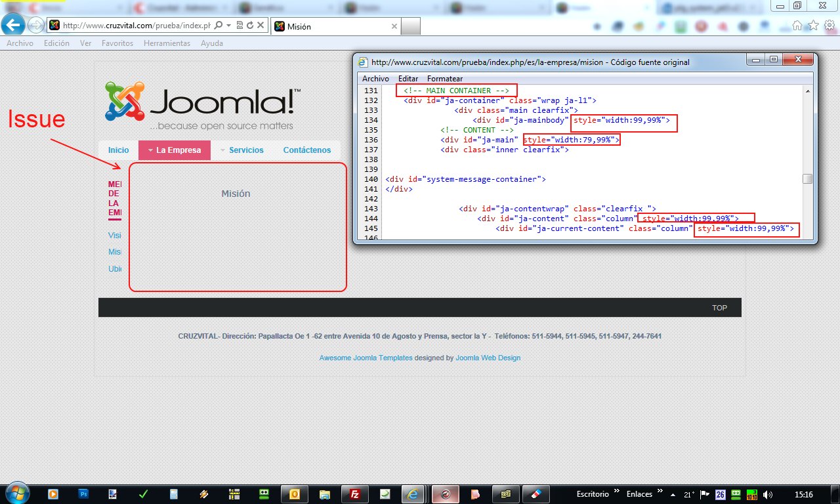Click the taskbar temperature reading 21°
This screenshot has height=504, width=840.
[x=689, y=494]
